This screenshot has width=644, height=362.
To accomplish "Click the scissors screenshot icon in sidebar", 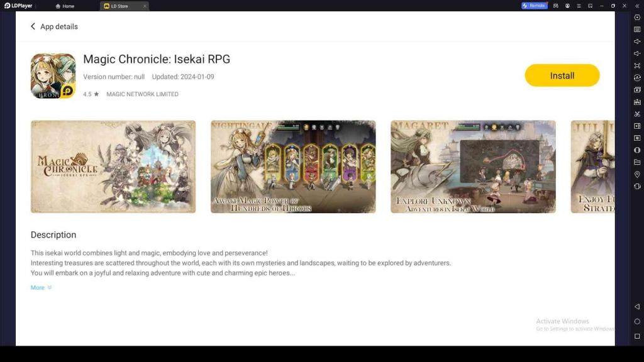I will [x=637, y=114].
